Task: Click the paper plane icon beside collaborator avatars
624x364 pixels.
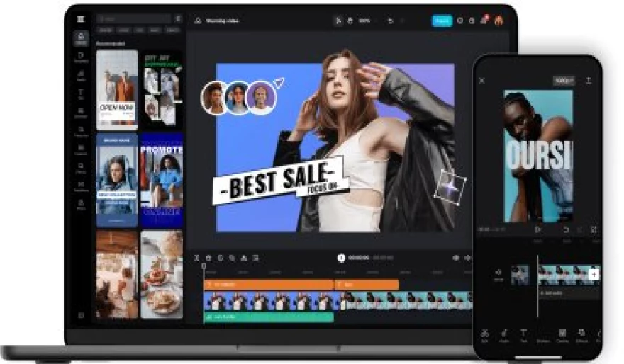Action: click(280, 83)
